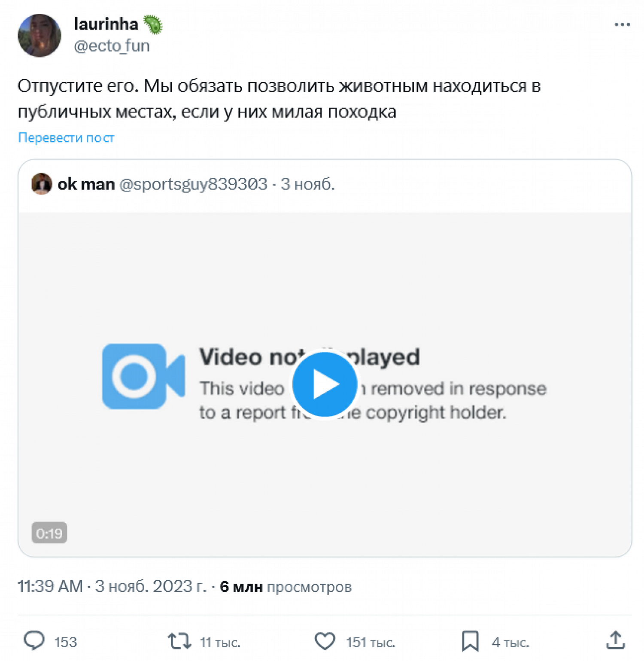Image resolution: width=644 pixels, height=661 pixels.
Task: Click the 6 млн просмотров view count
Action: [x=286, y=587]
